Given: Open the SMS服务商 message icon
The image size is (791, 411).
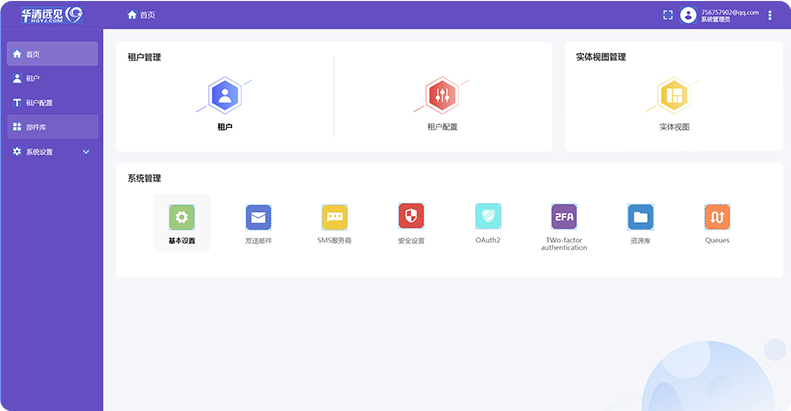Looking at the screenshot, I should pos(335,217).
